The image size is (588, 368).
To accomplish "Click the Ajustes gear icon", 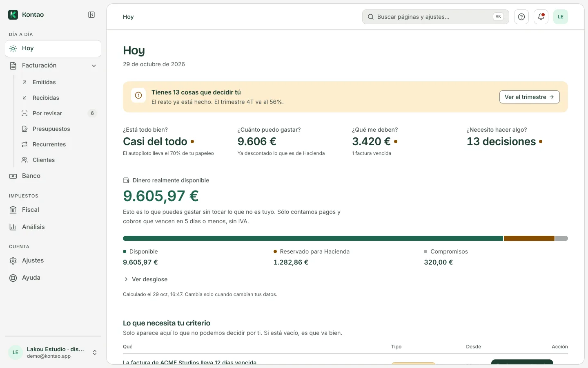I will click(x=13, y=260).
